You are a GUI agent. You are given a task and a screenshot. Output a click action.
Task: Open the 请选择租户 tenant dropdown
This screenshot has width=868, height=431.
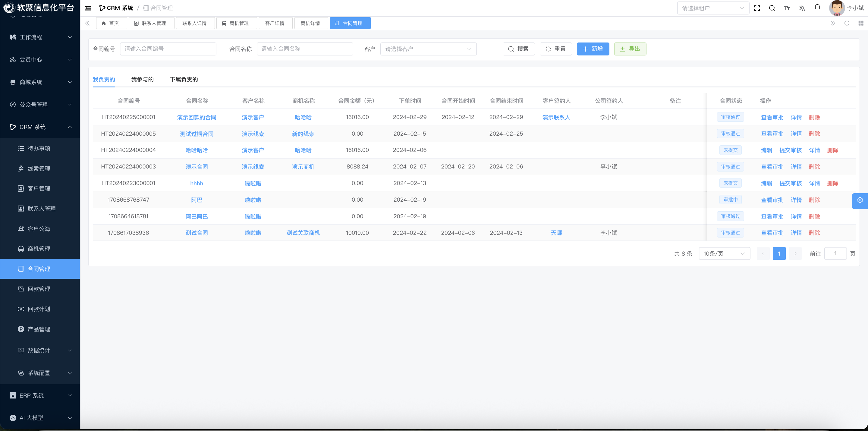[713, 8]
